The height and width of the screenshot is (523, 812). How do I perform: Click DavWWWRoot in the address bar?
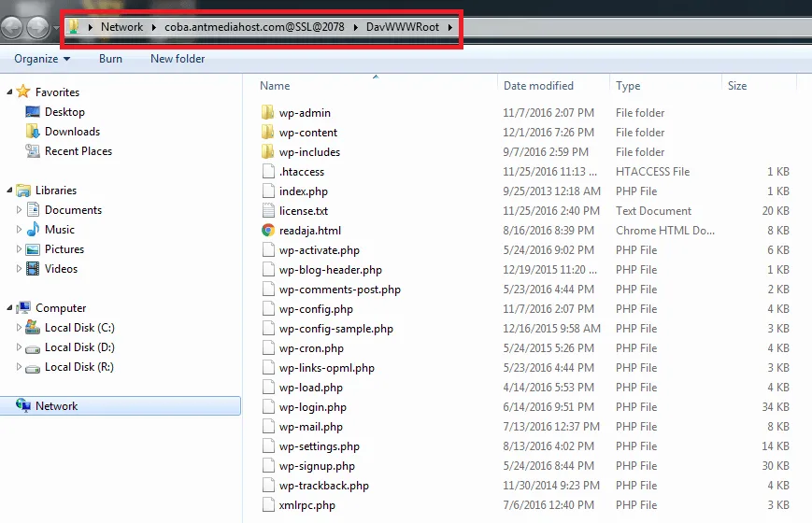(x=402, y=27)
